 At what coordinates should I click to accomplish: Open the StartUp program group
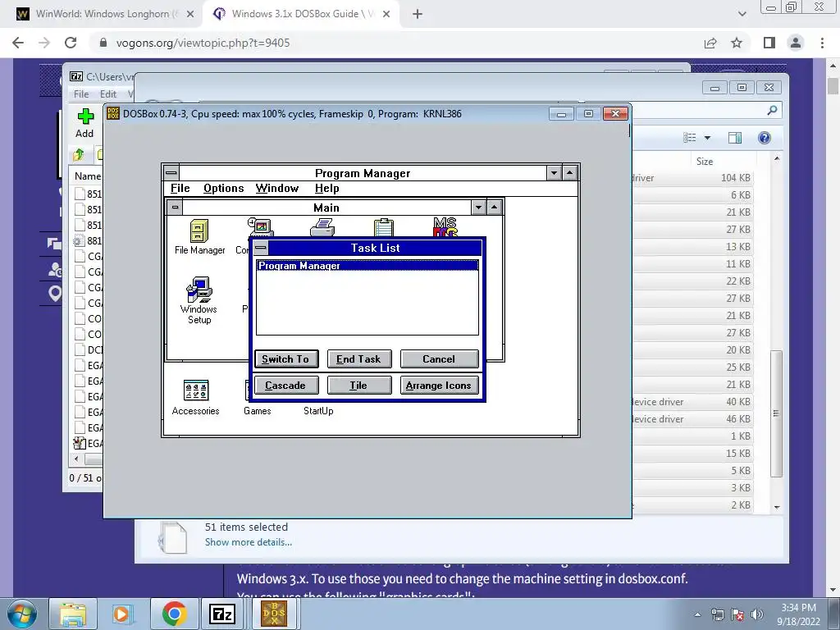pyautogui.click(x=318, y=411)
